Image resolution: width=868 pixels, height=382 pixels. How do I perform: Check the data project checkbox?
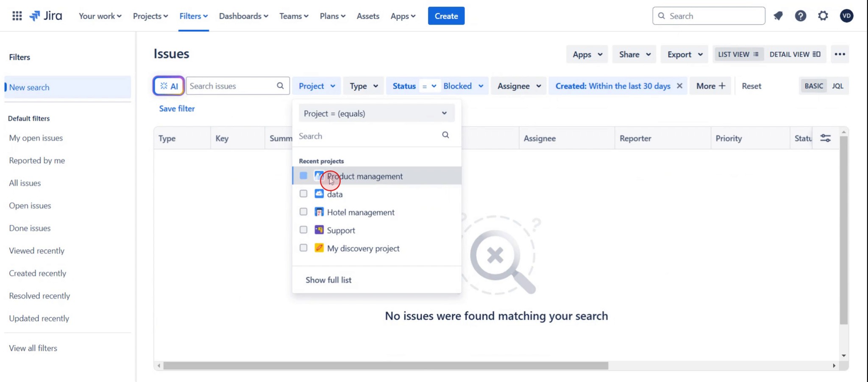pyautogui.click(x=303, y=194)
